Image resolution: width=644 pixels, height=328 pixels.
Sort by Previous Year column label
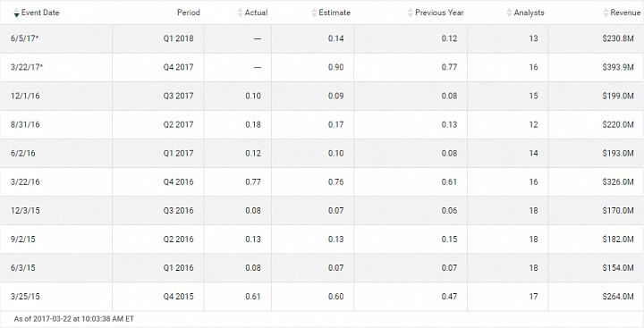439,13
